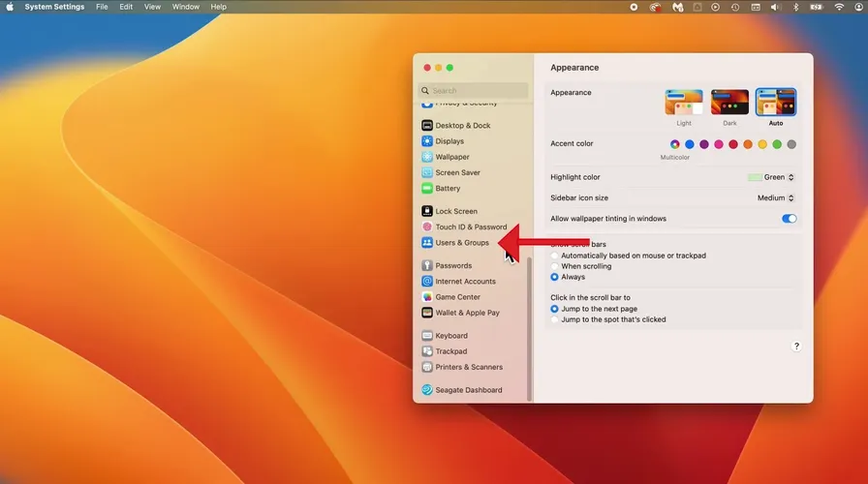Click the Displays sidebar icon

[427, 141]
